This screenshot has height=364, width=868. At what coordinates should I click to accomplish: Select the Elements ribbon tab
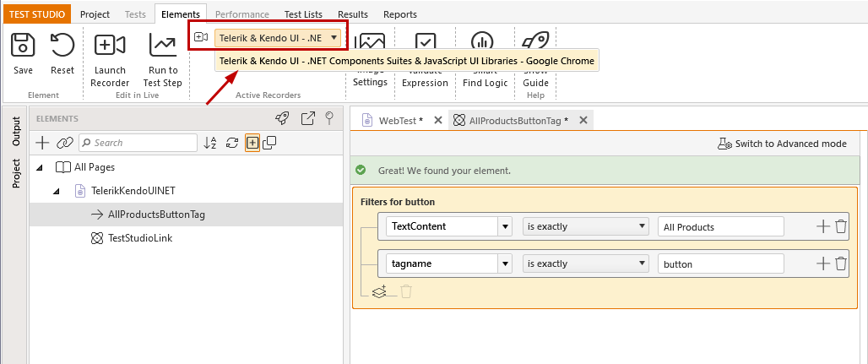(x=181, y=14)
